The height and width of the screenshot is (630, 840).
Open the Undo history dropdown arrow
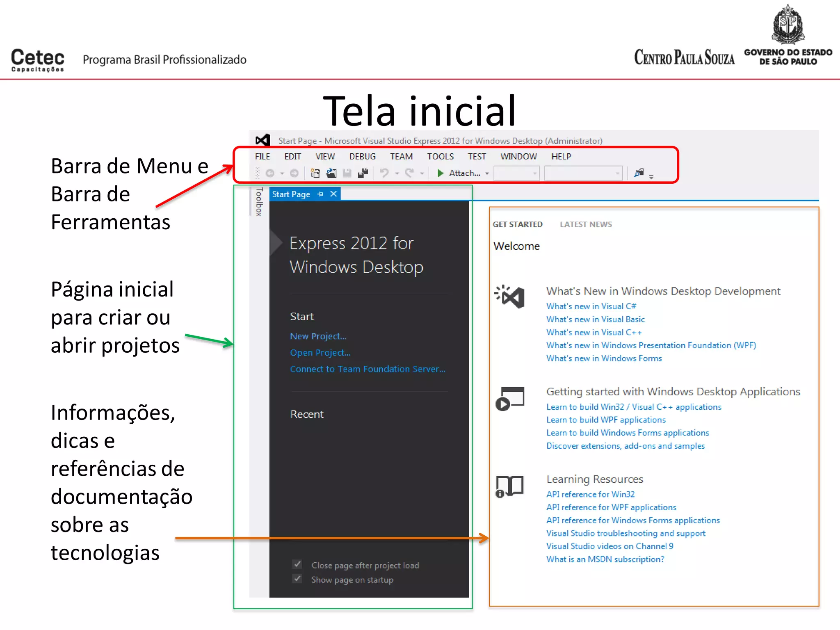(x=397, y=174)
